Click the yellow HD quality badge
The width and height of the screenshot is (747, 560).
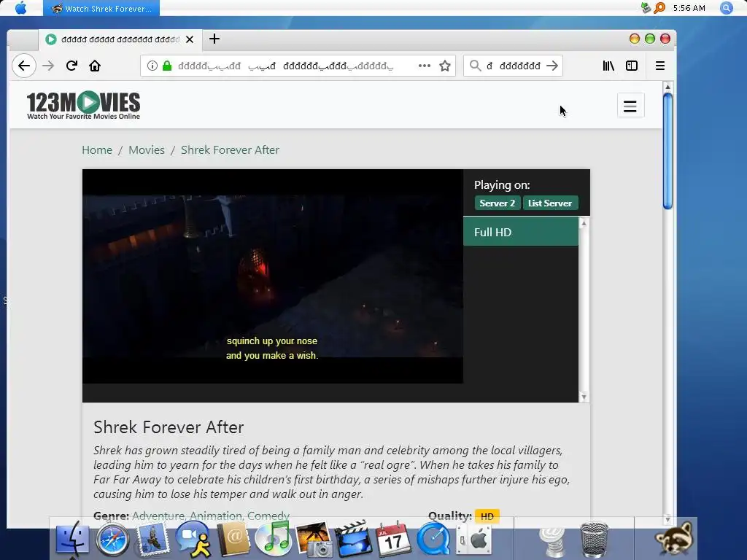click(487, 517)
